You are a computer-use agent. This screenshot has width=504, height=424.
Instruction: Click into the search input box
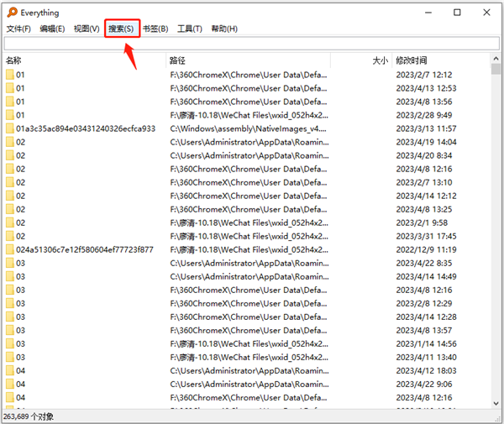252,44
